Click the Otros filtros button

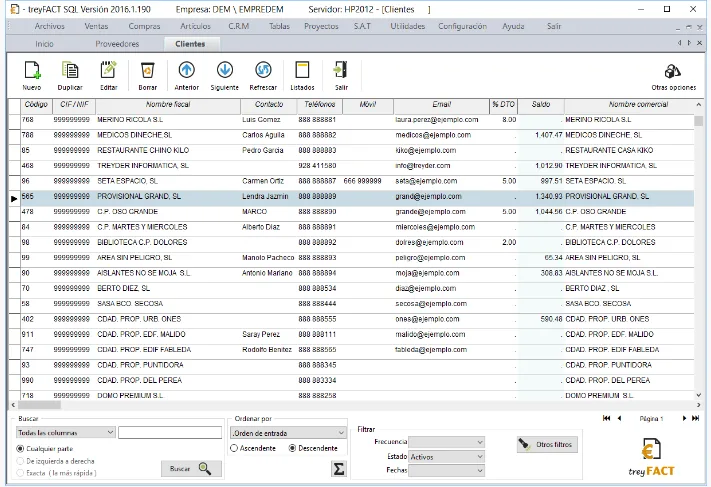click(x=547, y=444)
